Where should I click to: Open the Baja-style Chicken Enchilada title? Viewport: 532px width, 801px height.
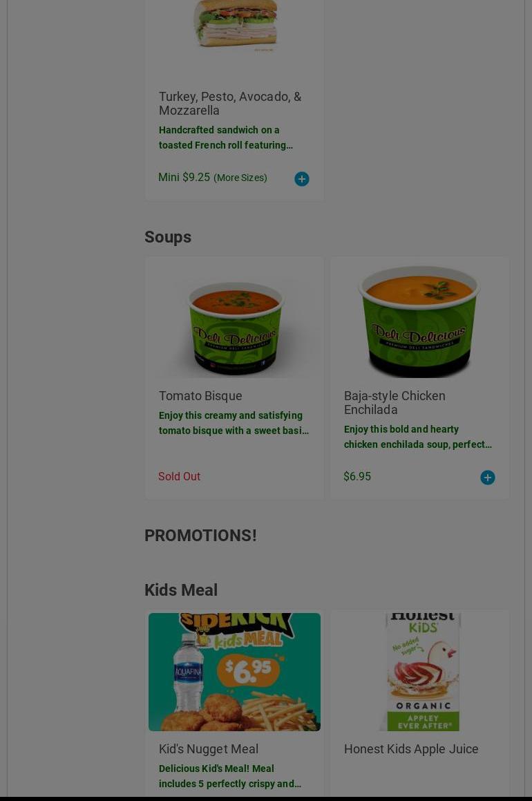[x=395, y=402]
